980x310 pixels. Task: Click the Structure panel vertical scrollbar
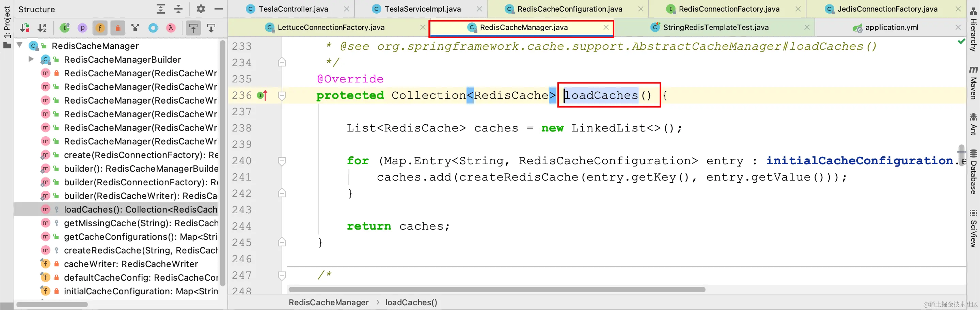point(223,164)
